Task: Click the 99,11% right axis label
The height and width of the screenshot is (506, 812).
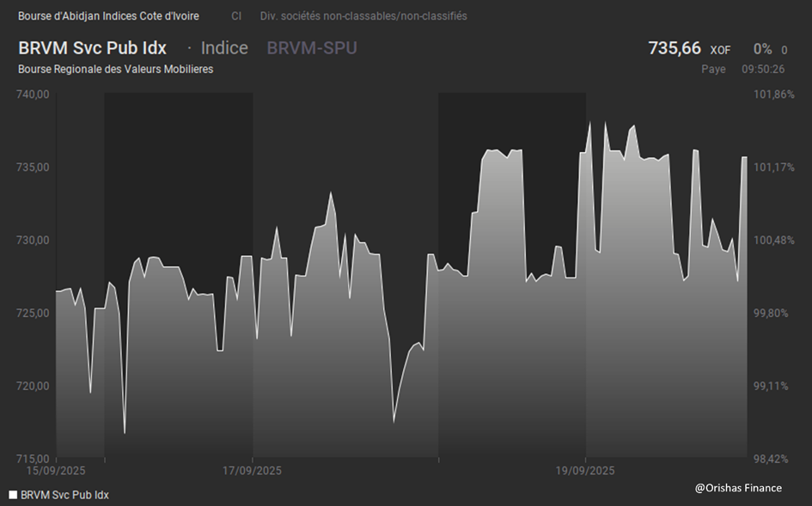Action: [x=771, y=387]
